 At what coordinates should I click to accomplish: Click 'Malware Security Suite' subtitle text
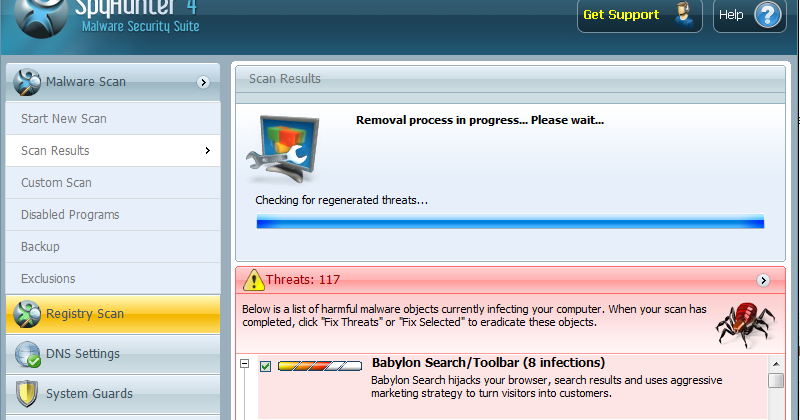pyautogui.click(x=140, y=27)
